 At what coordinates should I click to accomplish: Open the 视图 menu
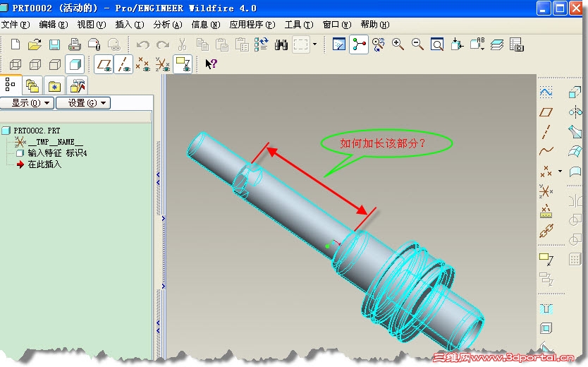click(x=92, y=25)
